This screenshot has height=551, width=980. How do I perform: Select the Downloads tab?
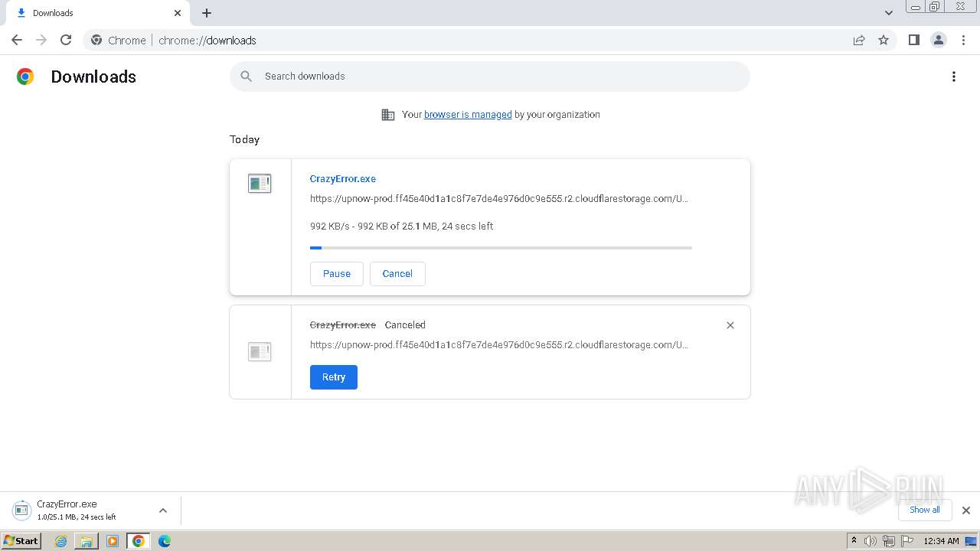tap(98, 13)
